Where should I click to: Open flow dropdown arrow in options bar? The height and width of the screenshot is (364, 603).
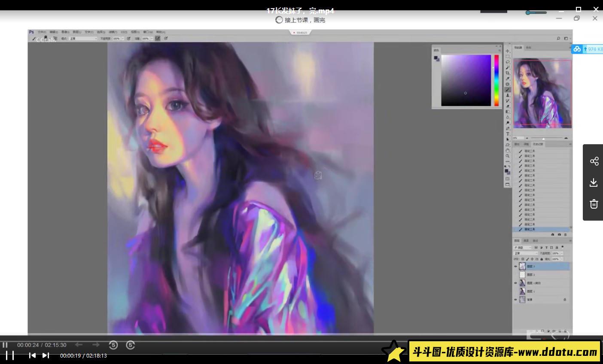click(x=152, y=39)
